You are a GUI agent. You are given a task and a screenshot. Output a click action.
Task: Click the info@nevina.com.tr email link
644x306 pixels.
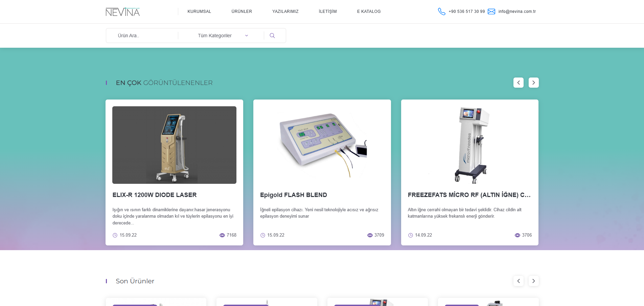(517, 12)
